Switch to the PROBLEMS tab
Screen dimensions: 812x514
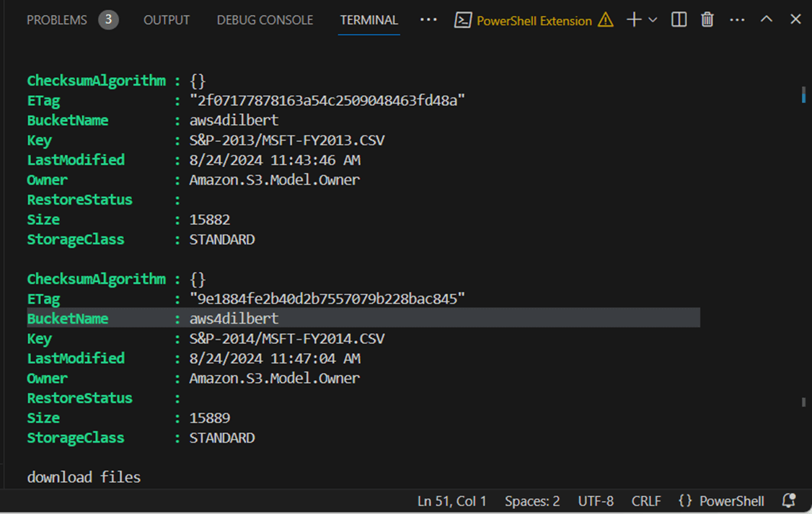point(57,20)
